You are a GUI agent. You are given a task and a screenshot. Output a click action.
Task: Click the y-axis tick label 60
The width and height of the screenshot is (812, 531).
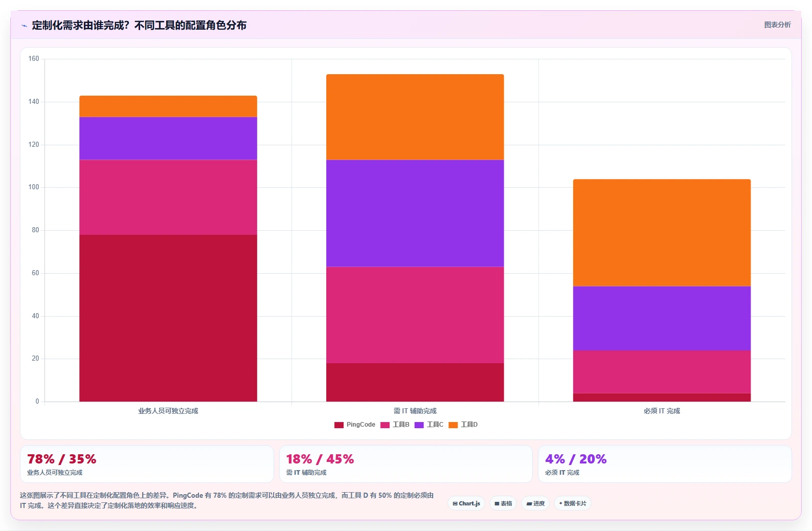point(35,273)
